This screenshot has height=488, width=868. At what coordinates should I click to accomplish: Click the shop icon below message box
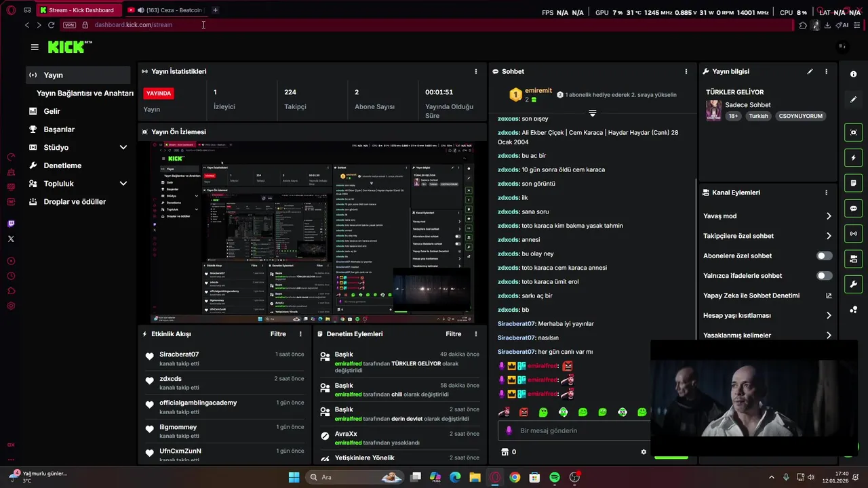coord(505,452)
